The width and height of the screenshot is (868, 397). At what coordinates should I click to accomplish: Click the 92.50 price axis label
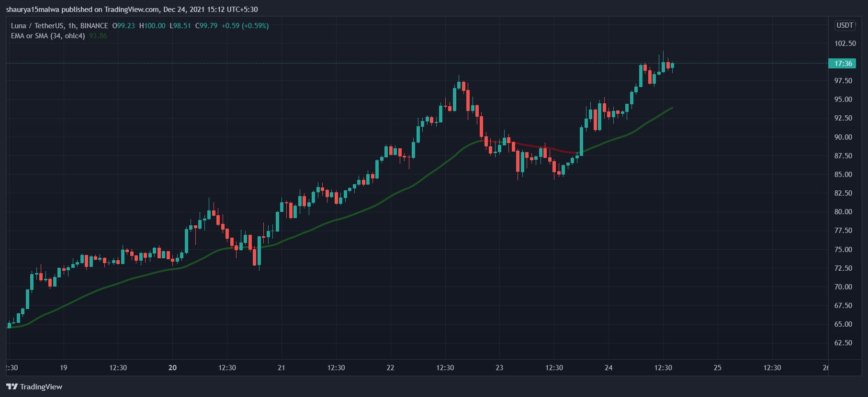pos(843,118)
